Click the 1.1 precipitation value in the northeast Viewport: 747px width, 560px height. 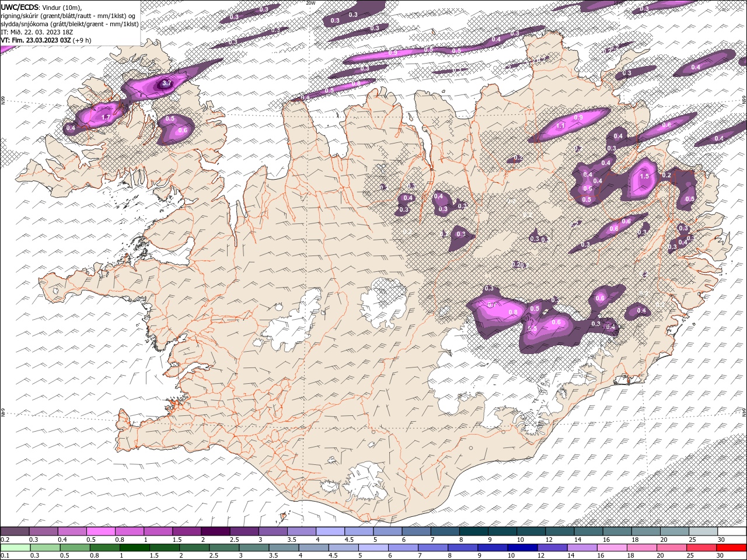(x=561, y=125)
